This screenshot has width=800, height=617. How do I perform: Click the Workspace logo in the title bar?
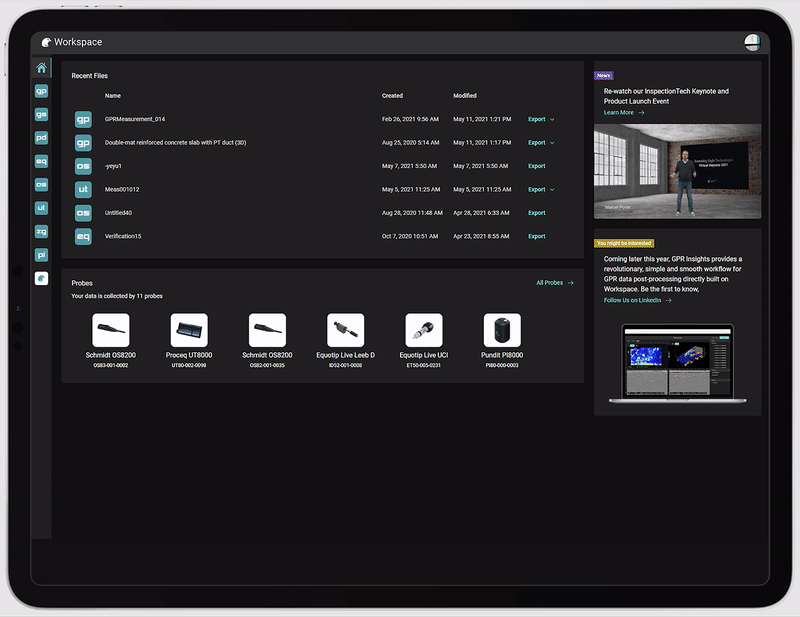click(x=48, y=42)
